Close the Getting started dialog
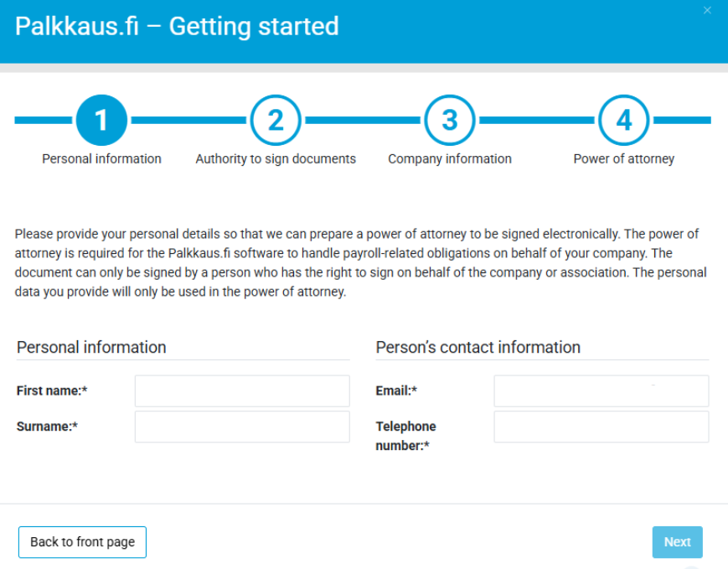728x569 pixels. coord(707,11)
